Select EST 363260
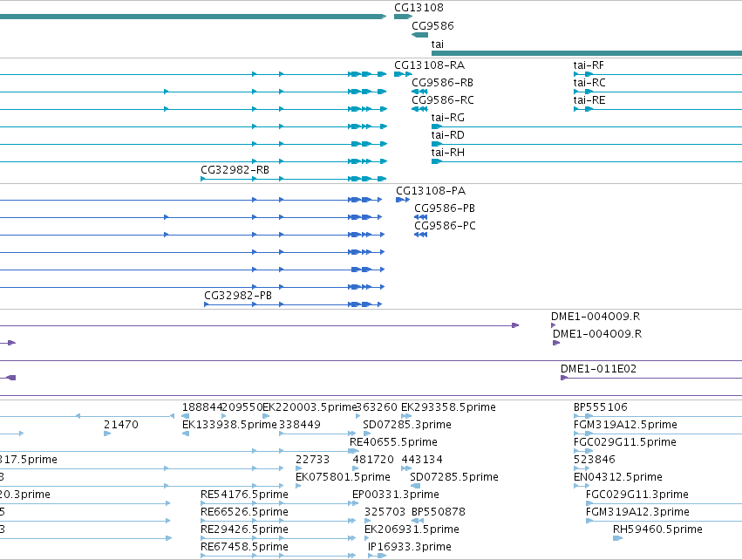The width and height of the screenshot is (742, 560). pyautogui.click(x=377, y=407)
